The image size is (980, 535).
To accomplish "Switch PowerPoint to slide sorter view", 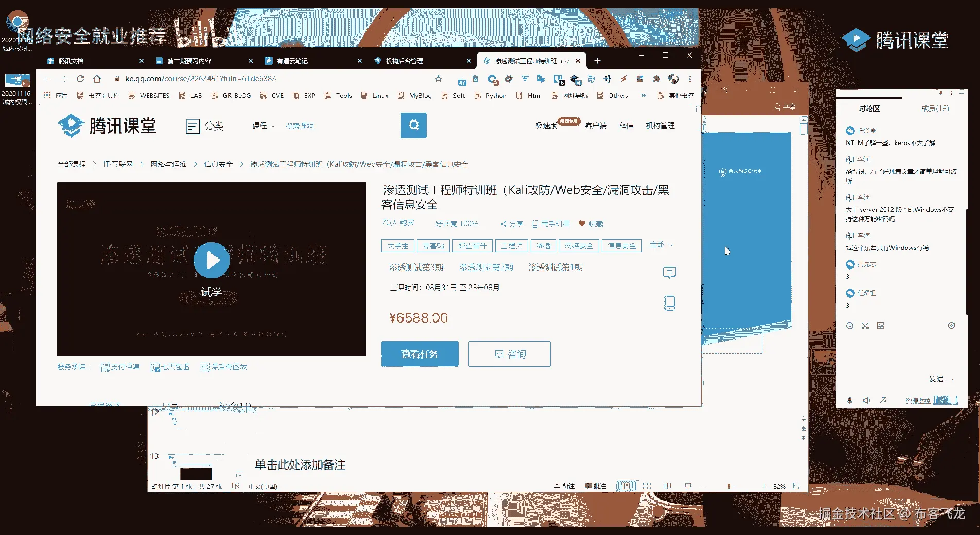I will click(647, 486).
